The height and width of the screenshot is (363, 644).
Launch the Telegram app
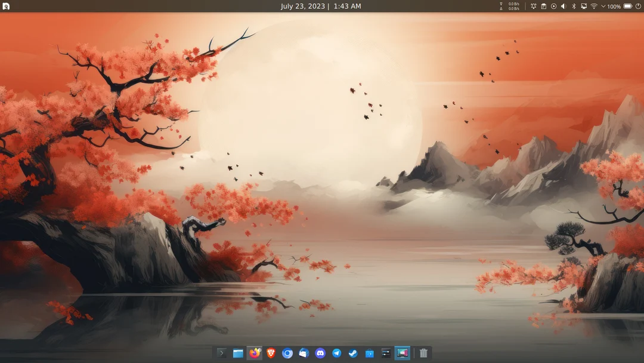point(336,353)
